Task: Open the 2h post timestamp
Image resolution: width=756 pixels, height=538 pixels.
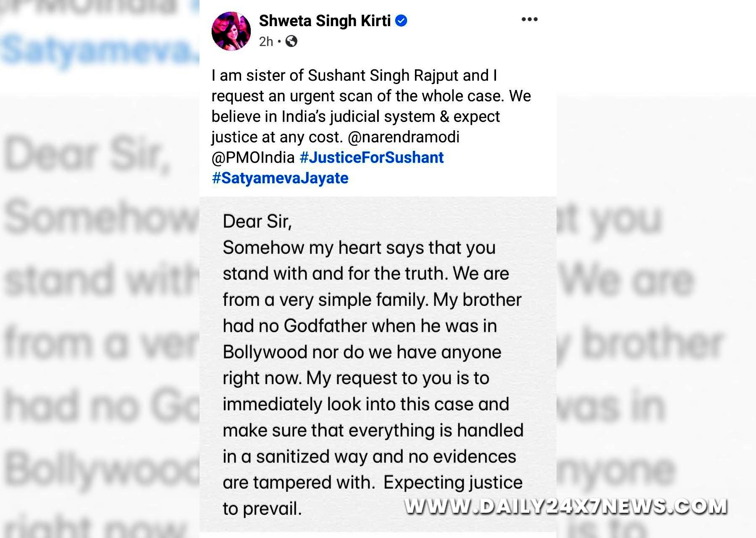Action: point(266,42)
